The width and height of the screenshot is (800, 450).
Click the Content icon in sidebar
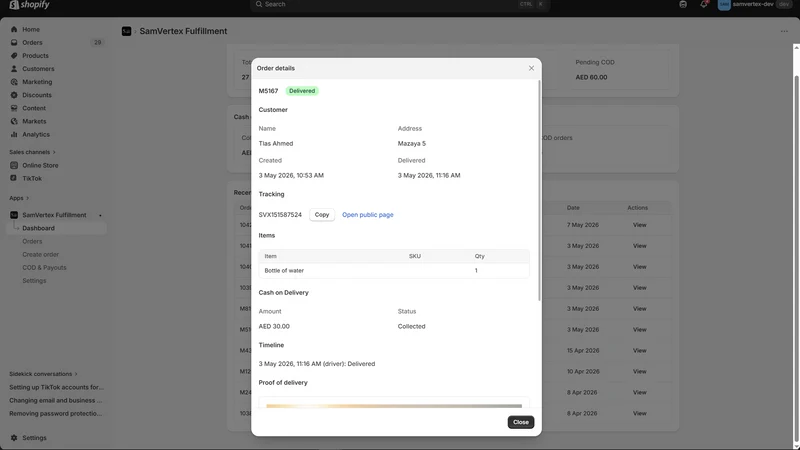click(14, 108)
